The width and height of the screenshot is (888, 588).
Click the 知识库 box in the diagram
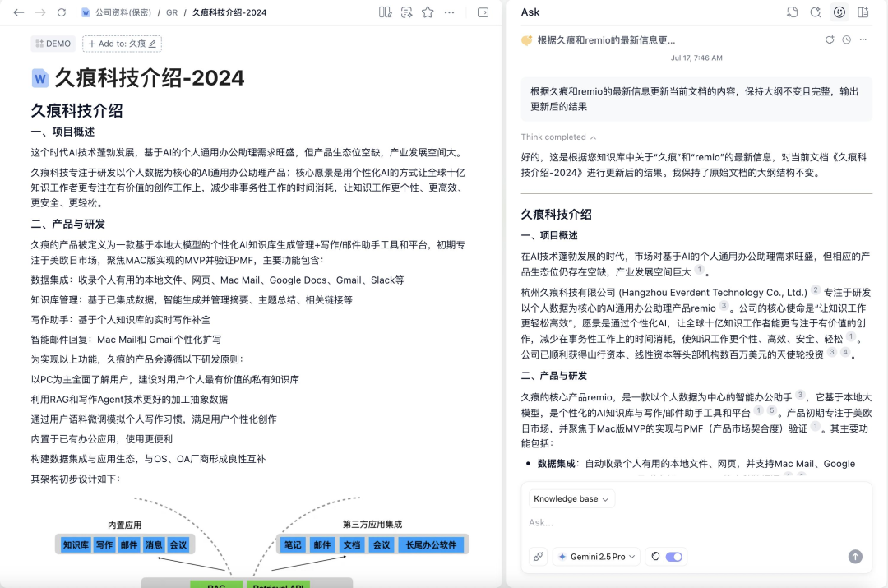click(x=76, y=545)
